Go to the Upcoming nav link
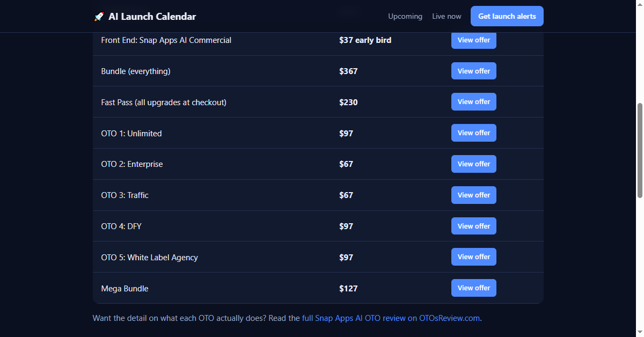This screenshot has height=337, width=644. [405, 16]
